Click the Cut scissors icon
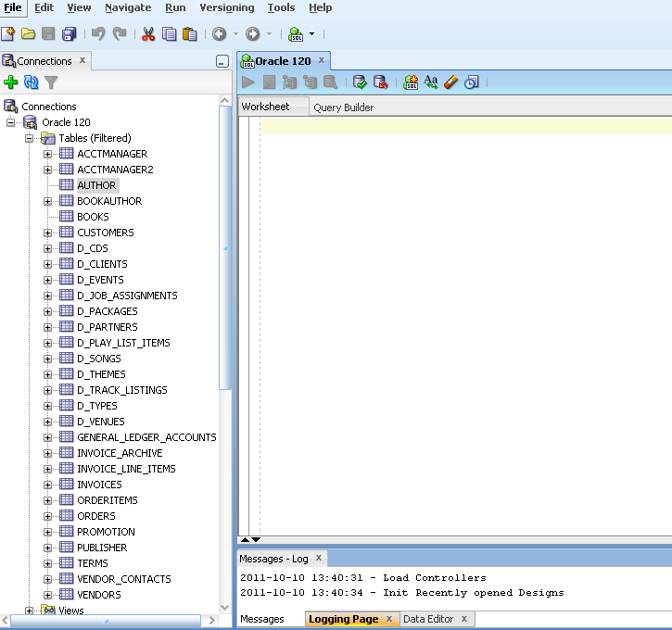This screenshot has height=630, width=672. (x=148, y=34)
